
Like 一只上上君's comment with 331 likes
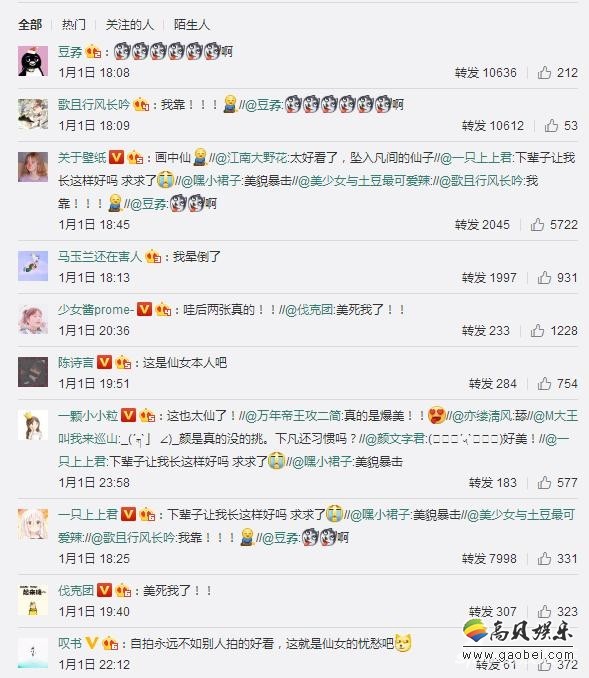[x=544, y=559]
